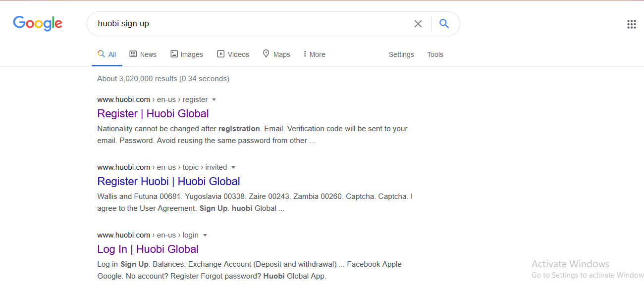Viewport: 644px width, 288px height.
Task: Select the All results tab
Action: (107, 54)
